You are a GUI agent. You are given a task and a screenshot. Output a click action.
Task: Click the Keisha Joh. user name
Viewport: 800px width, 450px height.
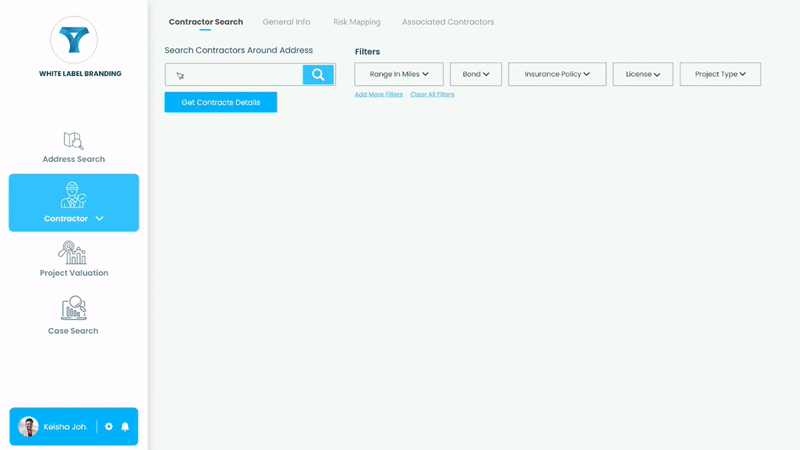(65, 427)
